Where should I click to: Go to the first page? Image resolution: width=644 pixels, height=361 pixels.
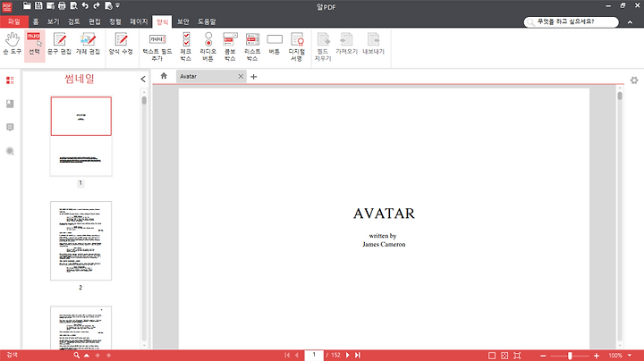click(x=287, y=356)
